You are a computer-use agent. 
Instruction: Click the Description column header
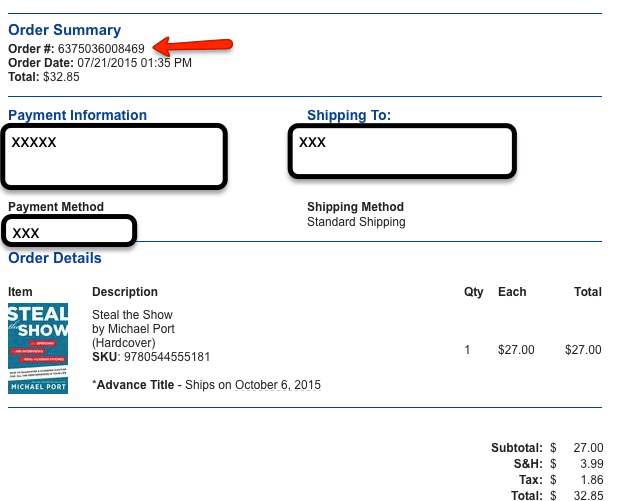coord(125,292)
